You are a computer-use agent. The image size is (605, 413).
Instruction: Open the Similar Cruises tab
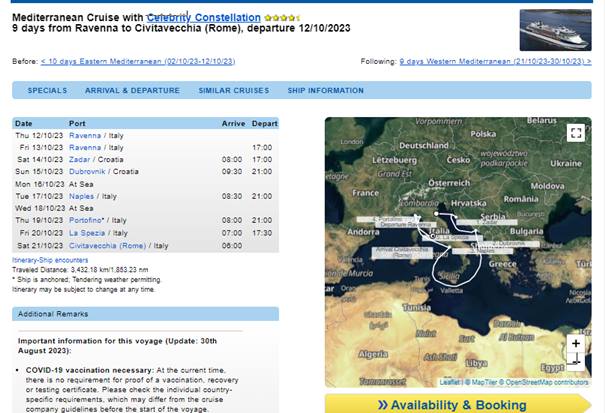pyautogui.click(x=234, y=90)
